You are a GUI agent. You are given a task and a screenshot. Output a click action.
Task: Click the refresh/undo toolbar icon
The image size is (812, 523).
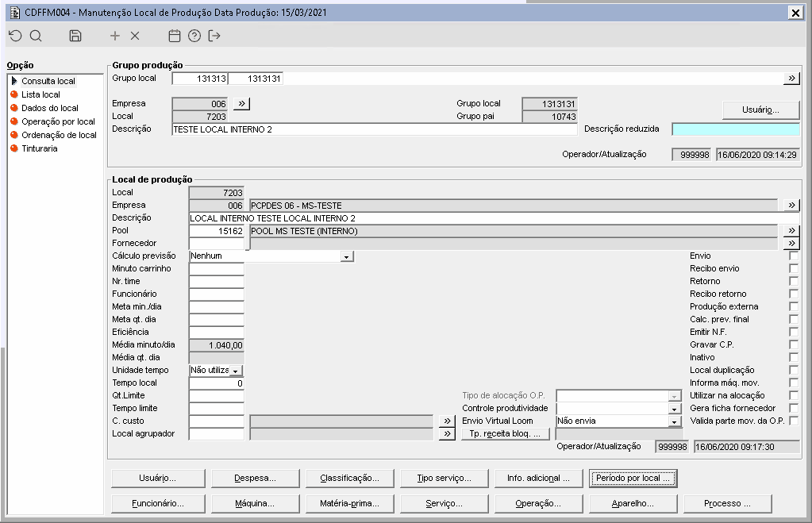[16, 36]
